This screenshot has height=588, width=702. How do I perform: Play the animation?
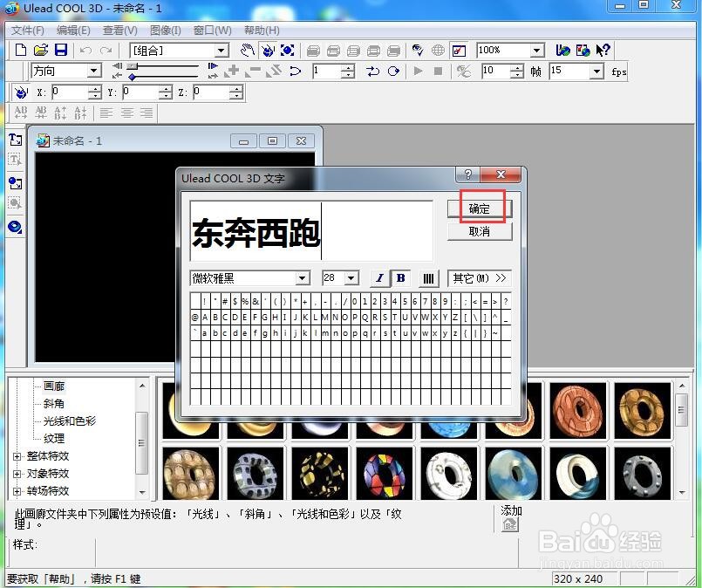click(419, 72)
